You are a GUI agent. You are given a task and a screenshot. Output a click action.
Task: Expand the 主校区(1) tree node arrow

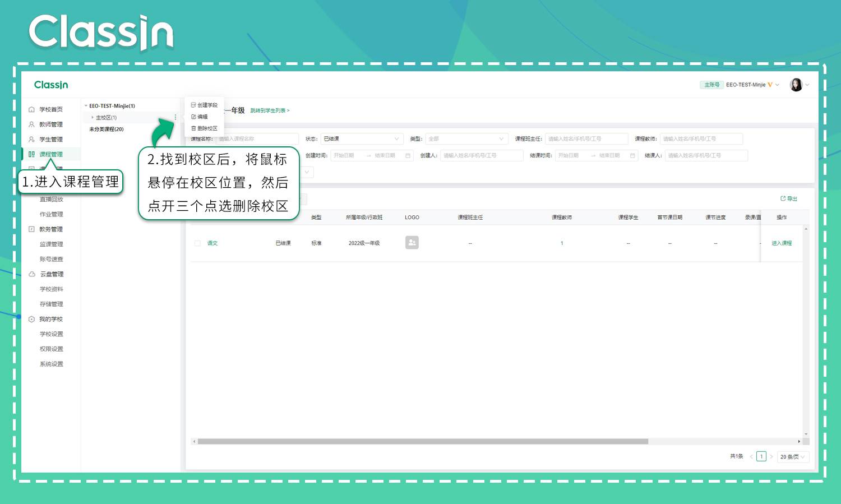point(93,118)
